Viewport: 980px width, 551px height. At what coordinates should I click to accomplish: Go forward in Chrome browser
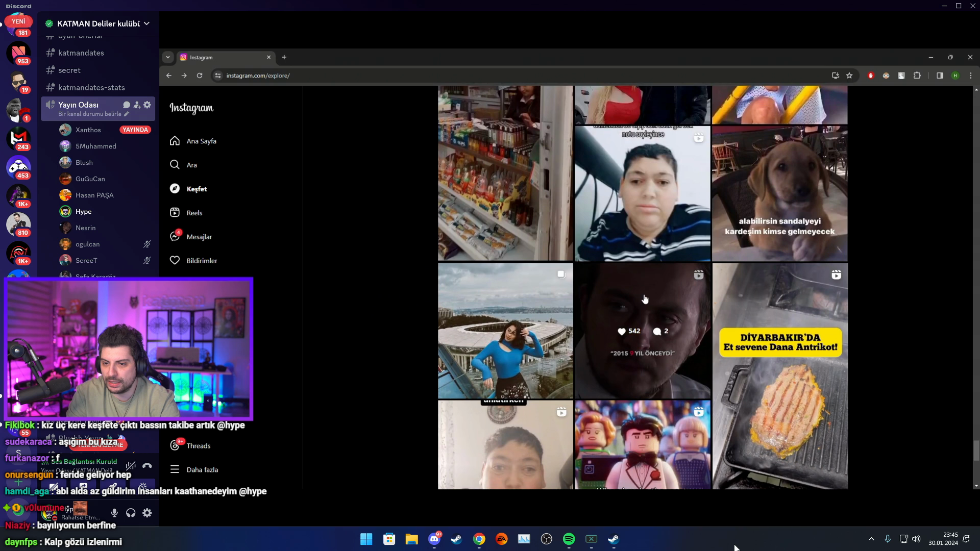click(x=184, y=76)
